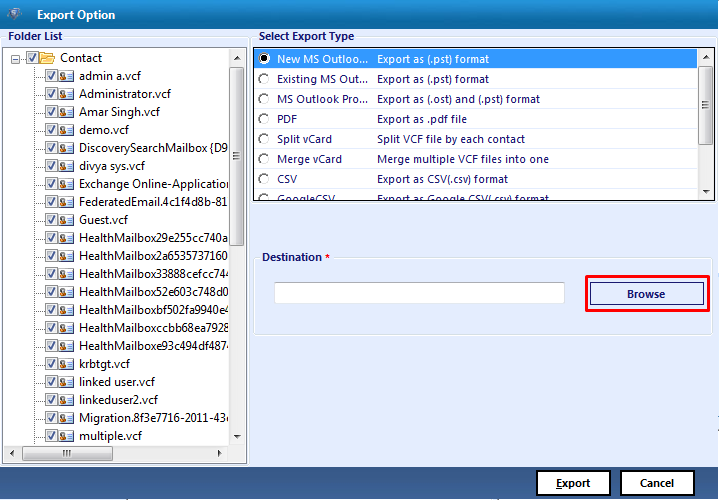The width and height of the screenshot is (719, 500).
Task: Click contact card icon beside HealthMailboxe93c494df487
Action: coord(66,345)
